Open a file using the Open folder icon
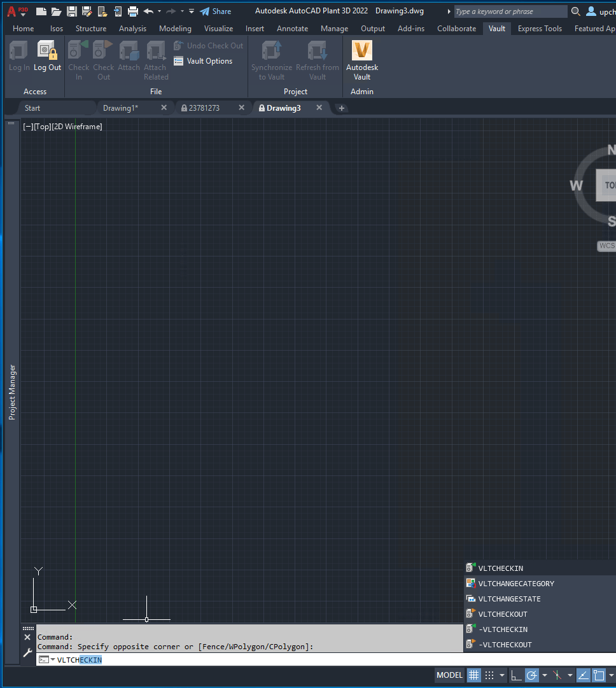The image size is (616, 688). coord(56,11)
